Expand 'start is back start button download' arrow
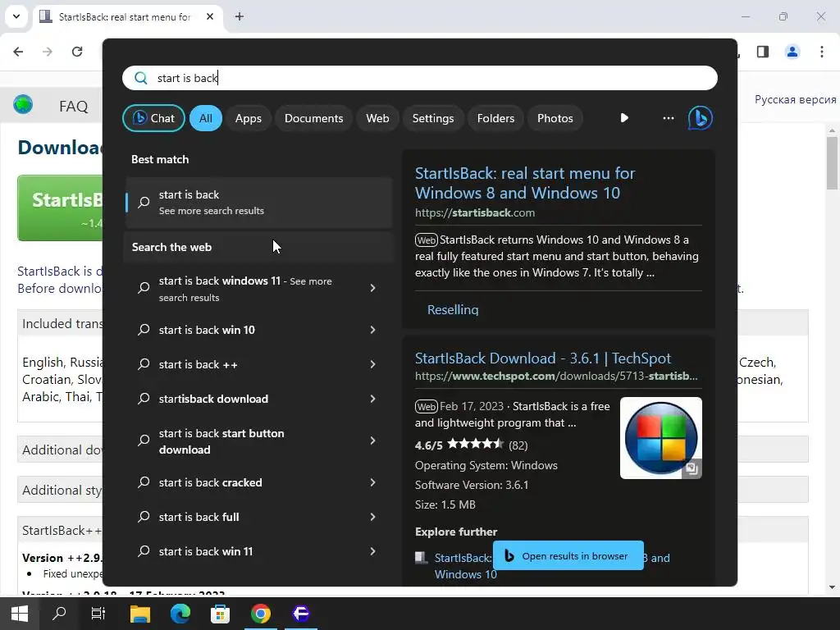 click(x=373, y=441)
